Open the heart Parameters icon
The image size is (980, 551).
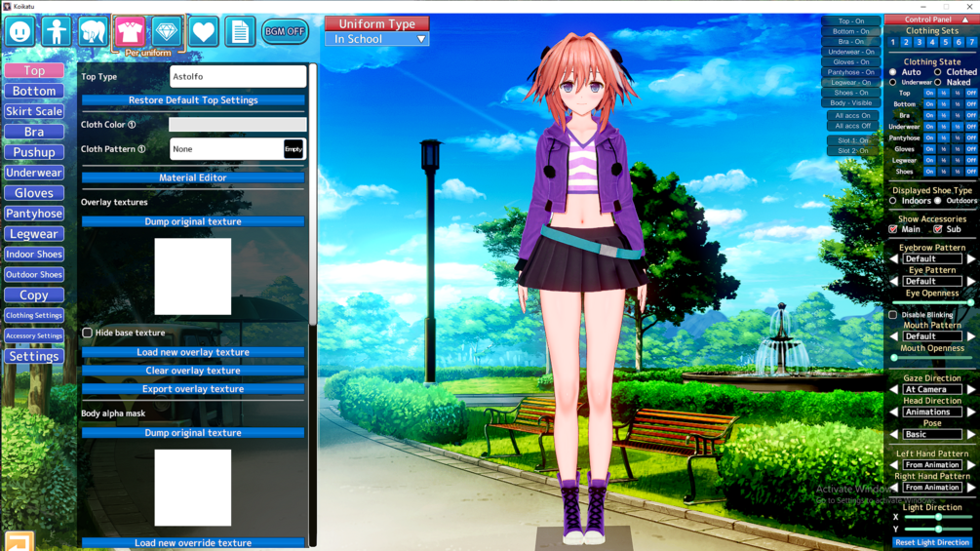[203, 31]
